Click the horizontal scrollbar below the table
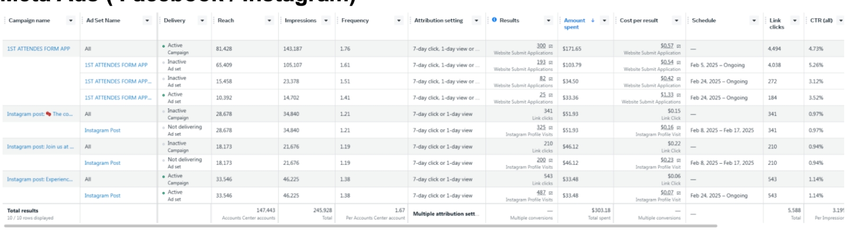The image size is (868, 236). click(x=360, y=226)
